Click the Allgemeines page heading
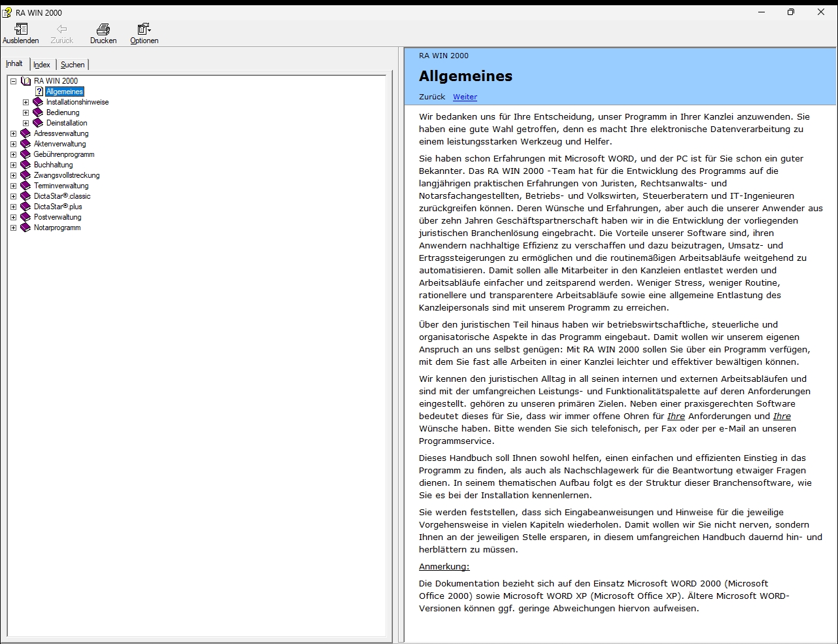 pos(465,76)
